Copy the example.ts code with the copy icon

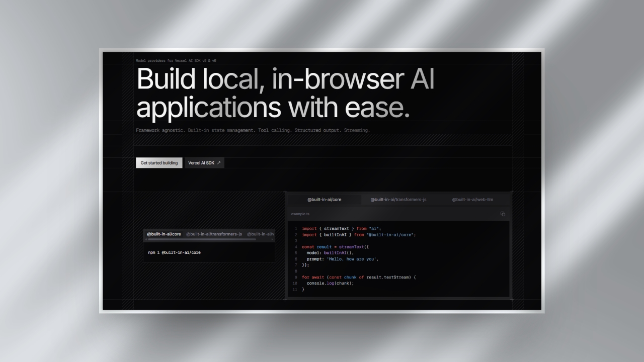pos(503,214)
